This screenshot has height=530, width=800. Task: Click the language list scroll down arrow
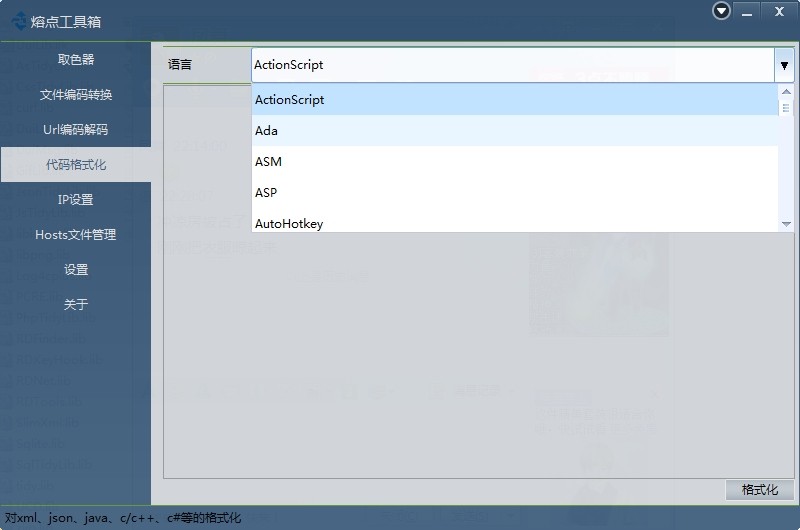[786, 224]
